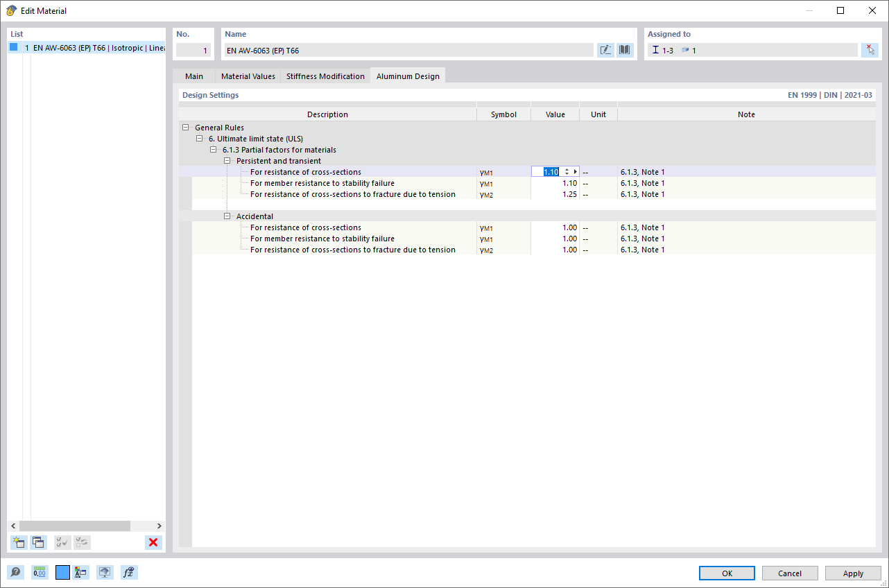Collapse the Persistent and transient section
Image resolution: width=889 pixels, height=588 pixels.
227,160
